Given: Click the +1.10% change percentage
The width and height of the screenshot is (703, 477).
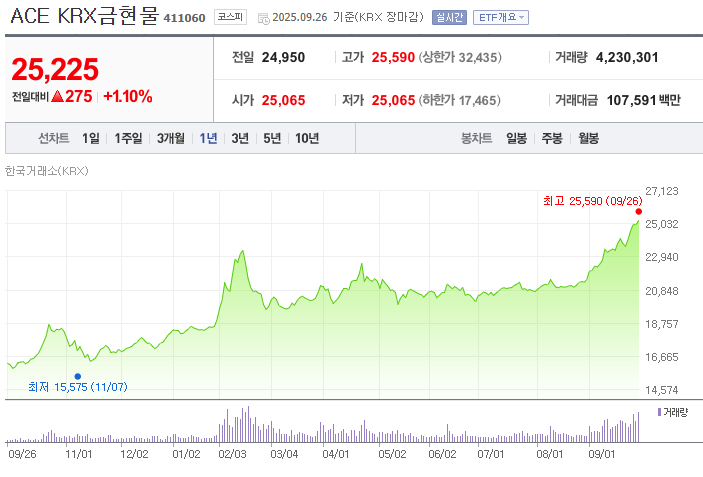Looking at the screenshot, I should [128, 96].
